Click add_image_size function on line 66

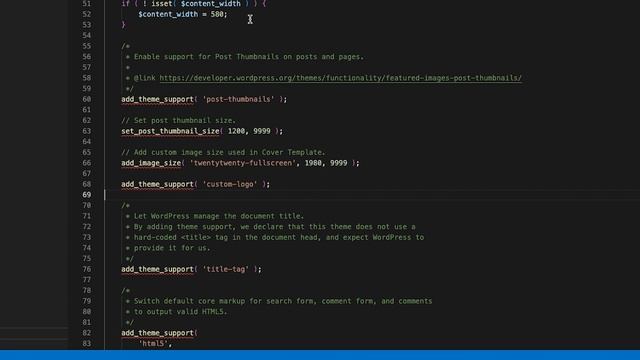pyautogui.click(x=151, y=163)
